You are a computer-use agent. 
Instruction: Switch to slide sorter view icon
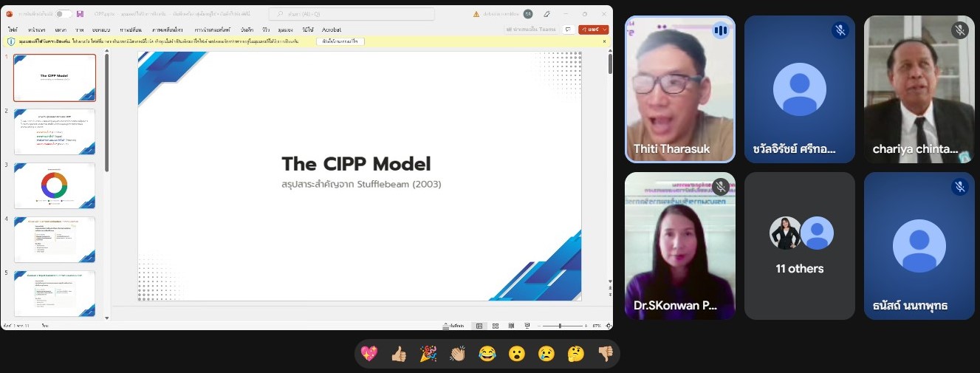495,326
